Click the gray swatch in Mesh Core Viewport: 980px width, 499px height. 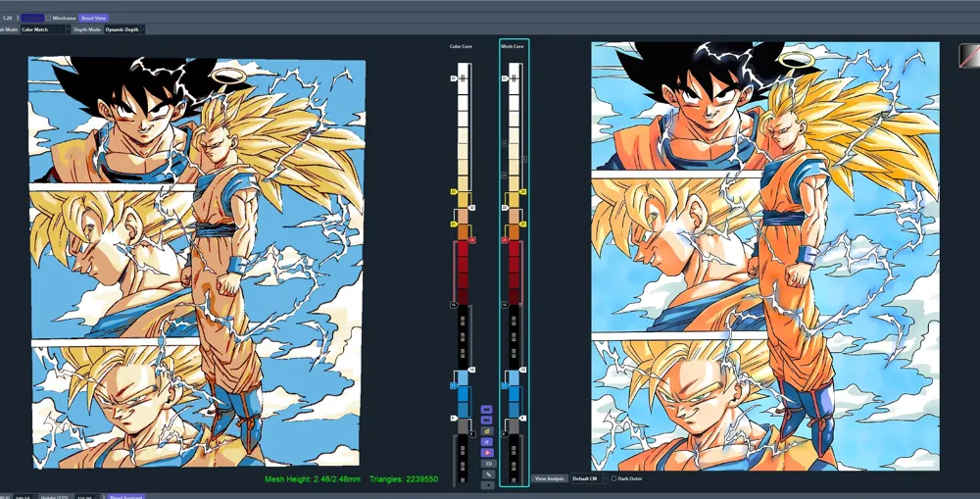514,425
